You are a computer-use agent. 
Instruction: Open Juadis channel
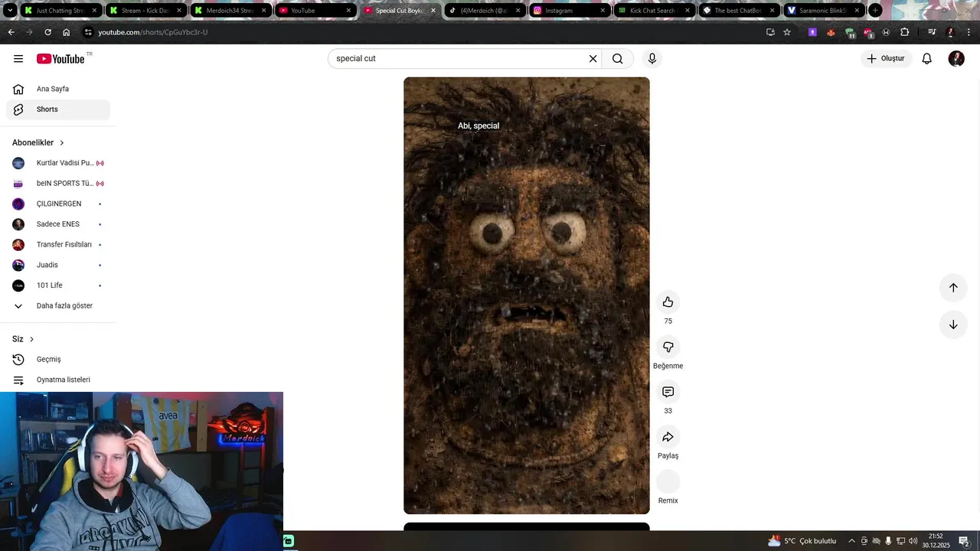[x=58, y=265]
